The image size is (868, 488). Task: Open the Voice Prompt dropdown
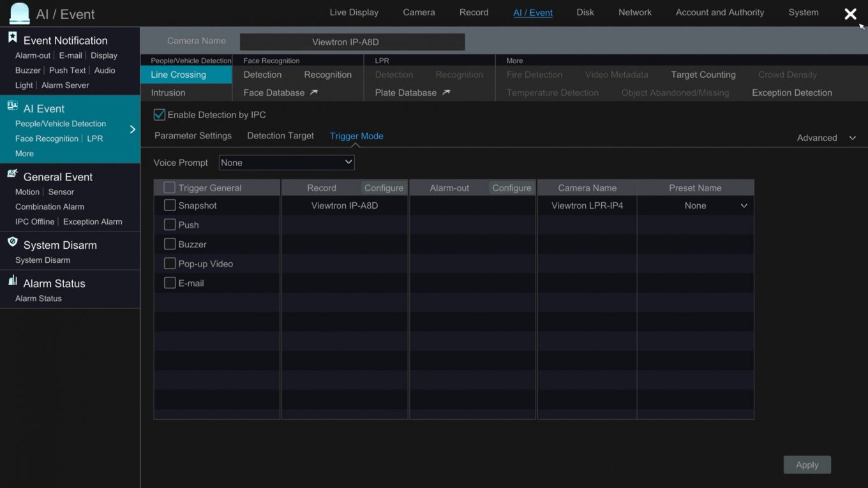tap(286, 161)
